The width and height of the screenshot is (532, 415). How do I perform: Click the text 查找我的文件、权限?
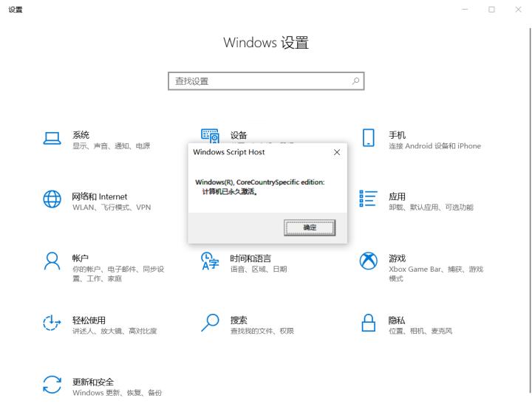262,331
